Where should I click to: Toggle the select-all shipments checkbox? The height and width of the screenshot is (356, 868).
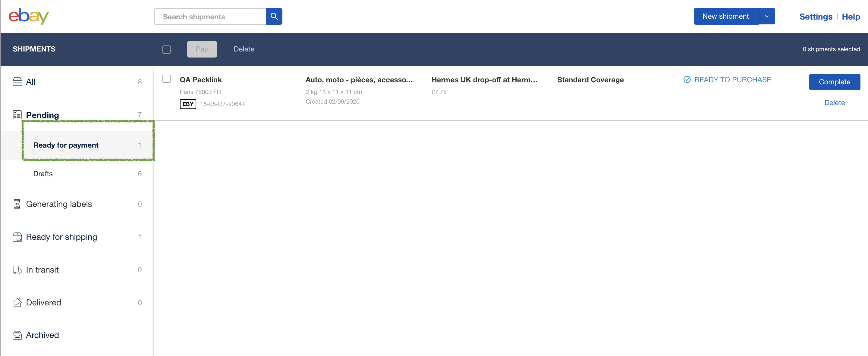[166, 49]
